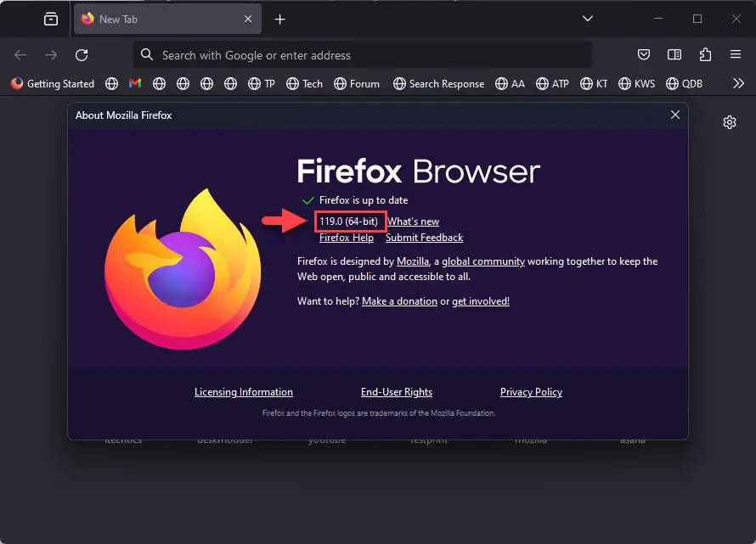
Task: Maximize the Firefox window
Action: [697, 19]
